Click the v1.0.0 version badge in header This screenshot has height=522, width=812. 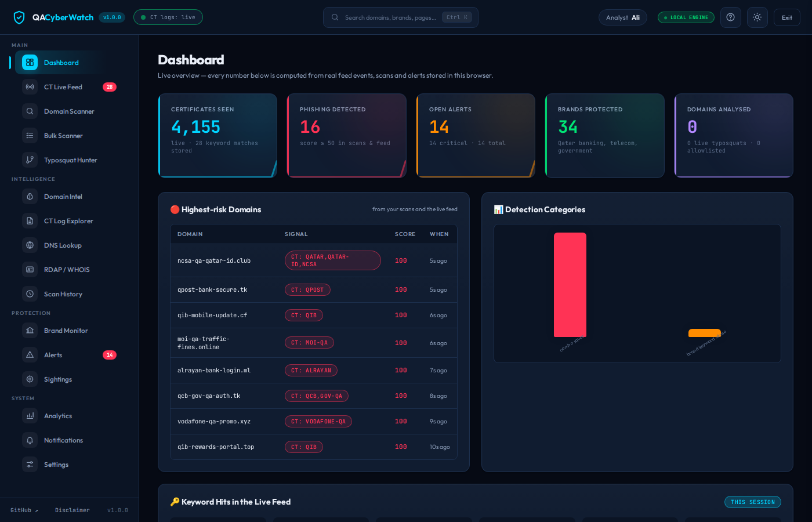112,17
